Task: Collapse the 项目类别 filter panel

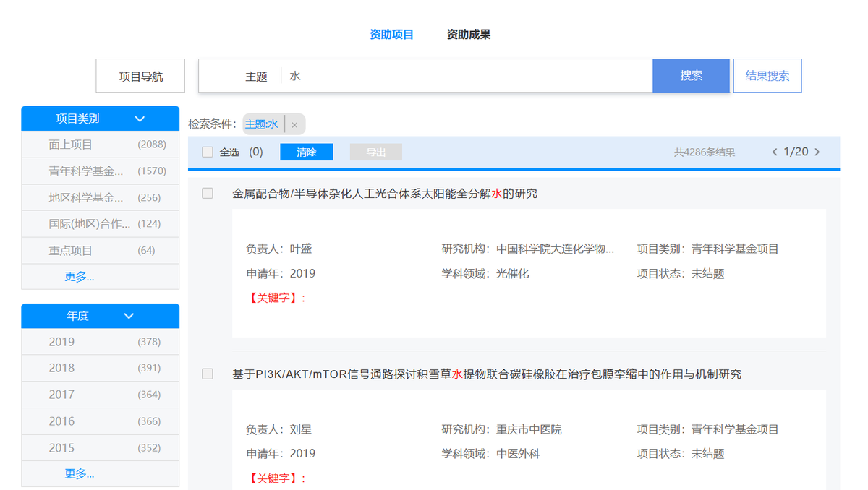Action: coord(140,118)
